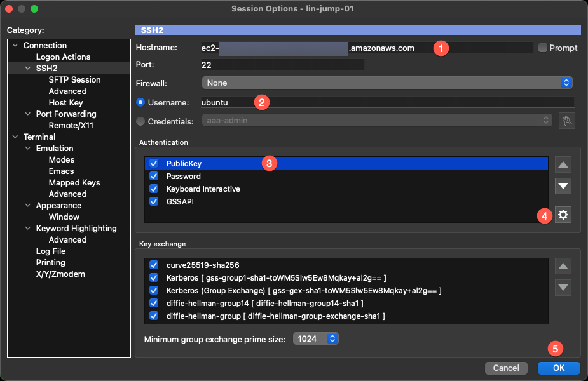Image resolution: width=588 pixels, height=381 pixels.
Task: Disable the GSSAPI checkbox
Action: point(154,201)
